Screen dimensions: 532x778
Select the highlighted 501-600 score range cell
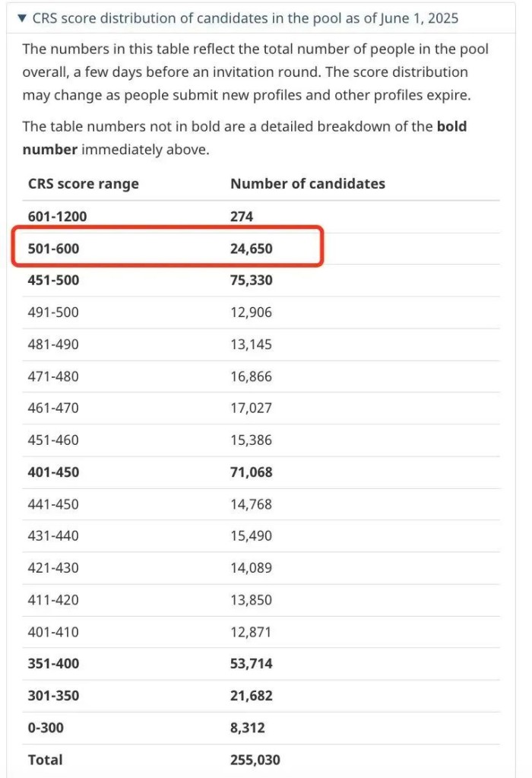54,248
